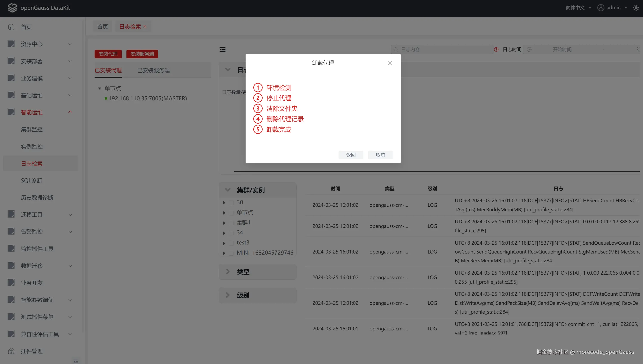Click the red 安装代理 button

coord(108,54)
